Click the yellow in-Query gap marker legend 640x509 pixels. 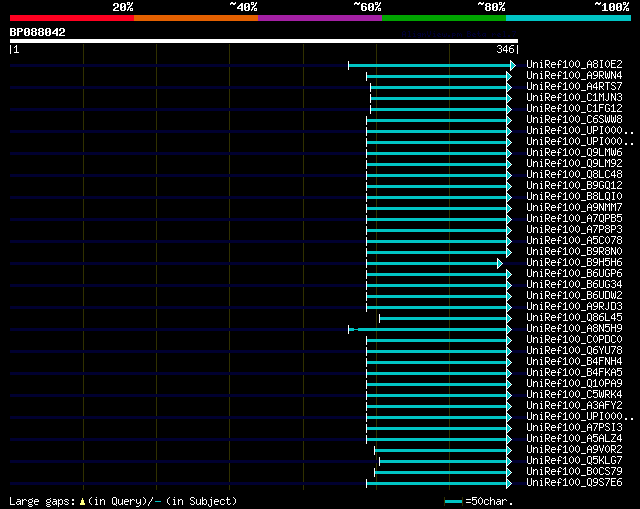[x=82, y=502]
